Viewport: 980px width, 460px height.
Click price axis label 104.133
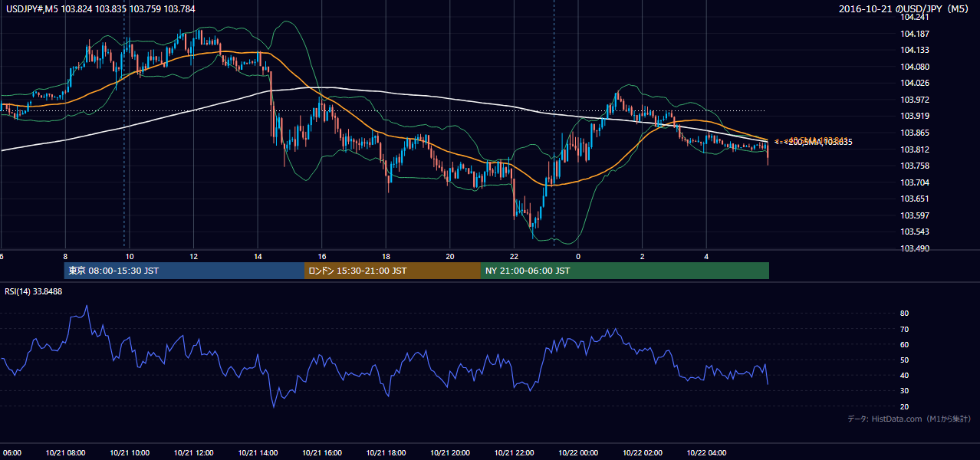916,50
